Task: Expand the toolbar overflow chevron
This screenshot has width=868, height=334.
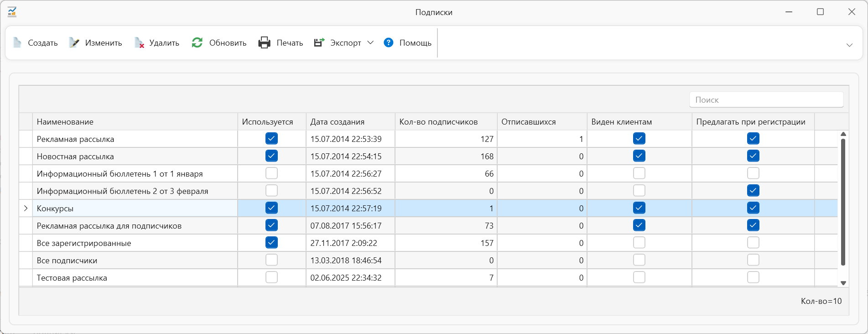Action: 849,45
